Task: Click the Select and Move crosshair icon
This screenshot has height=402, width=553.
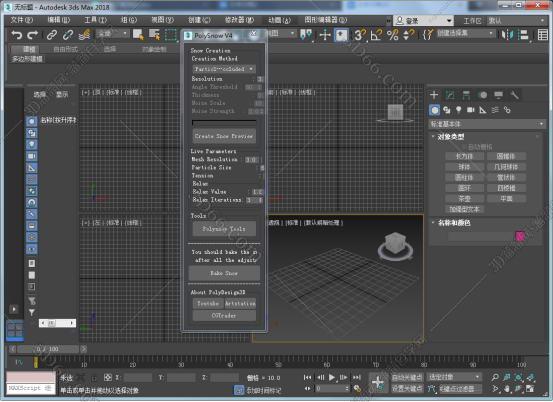Action: tap(324, 35)
